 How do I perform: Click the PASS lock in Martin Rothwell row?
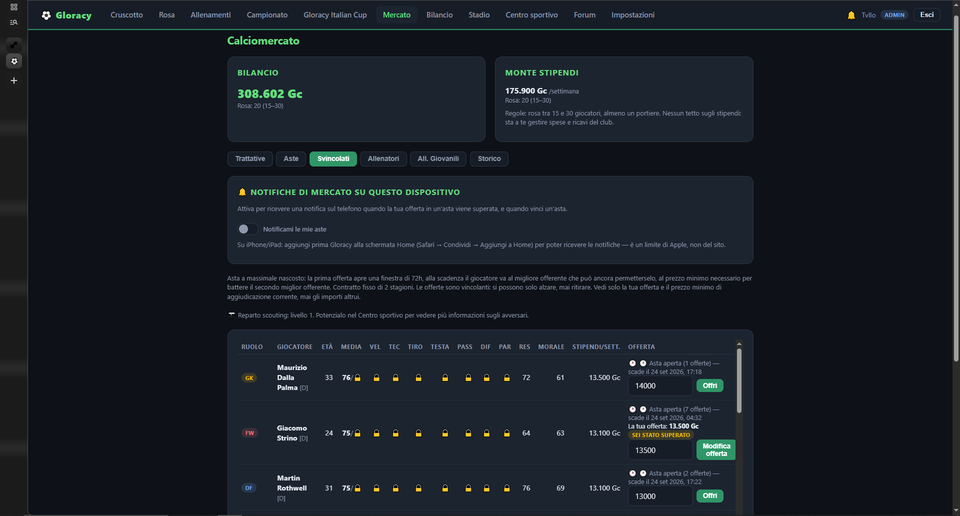pyautogui.click(x=468, y=488)
